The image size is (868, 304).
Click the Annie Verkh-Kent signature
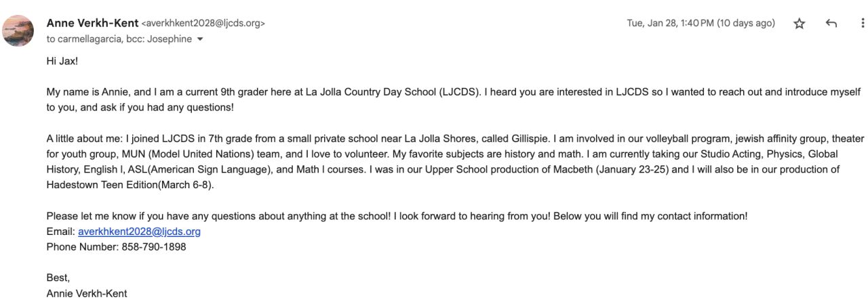(x=87, y=294)
